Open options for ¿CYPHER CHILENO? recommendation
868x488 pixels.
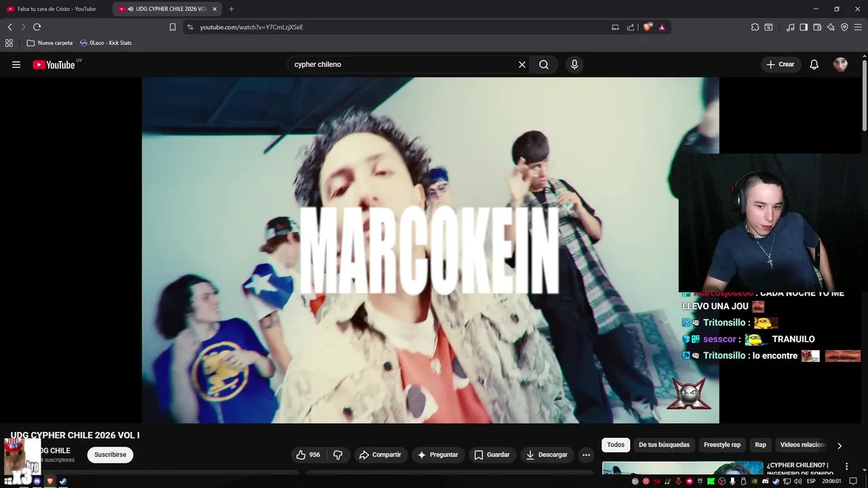point(846,466)
